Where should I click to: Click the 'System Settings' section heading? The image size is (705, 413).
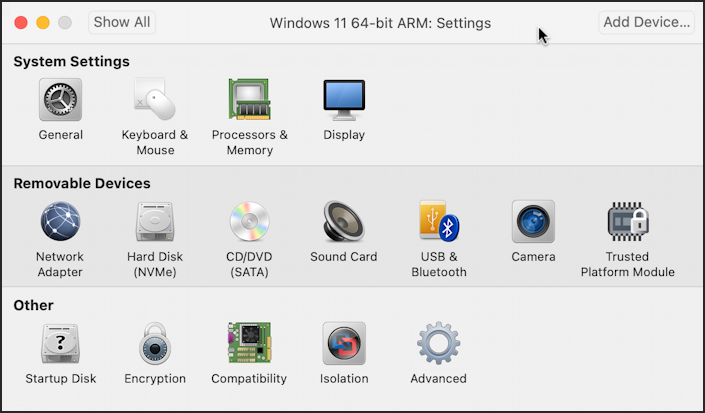pyautogui.click(x=71, y=62)
